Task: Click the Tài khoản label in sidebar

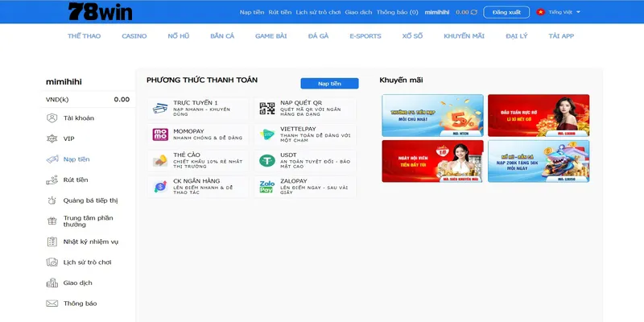Action: click(x=78, y=118)
